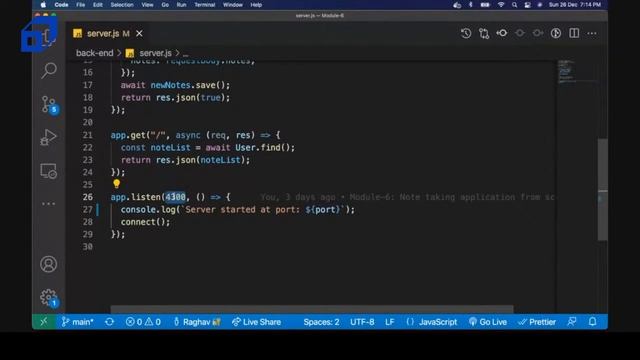The image size is (640, 360).
Task: Open the Remote Explorer view
Action: pos(49,171)
